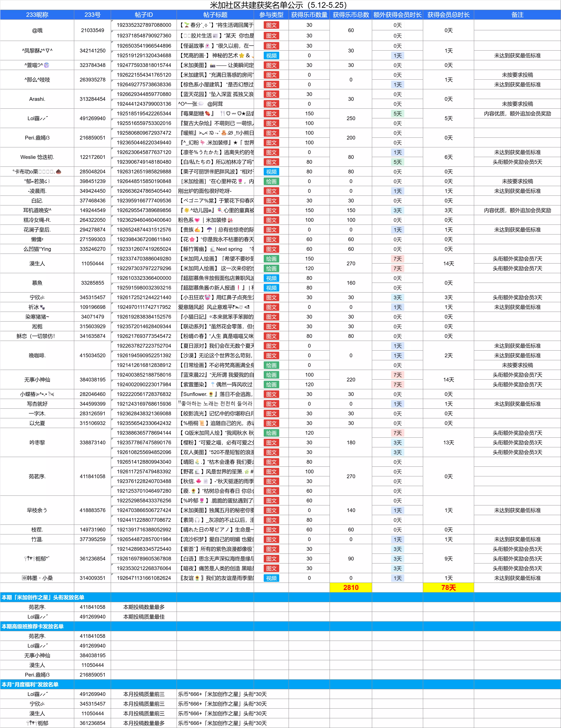The height and width of the screenshot is (728, 561).
Task: Click the green 5天 cell in Lol霾 row
Action: coord(397,114)
